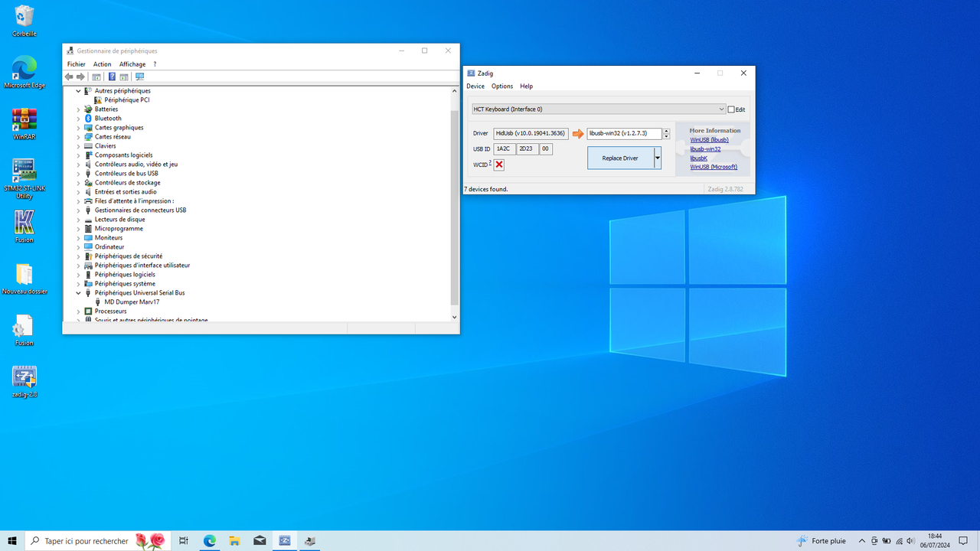Click driver selector down arrow in Zadig
Image resolution: width=980 pixels, height=551 pixels.
[666, 136]
